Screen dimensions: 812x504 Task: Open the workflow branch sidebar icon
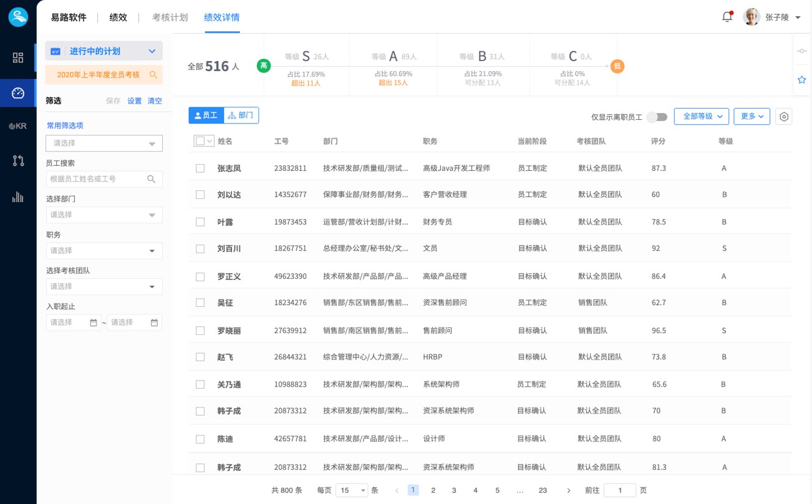pos(18,161)
